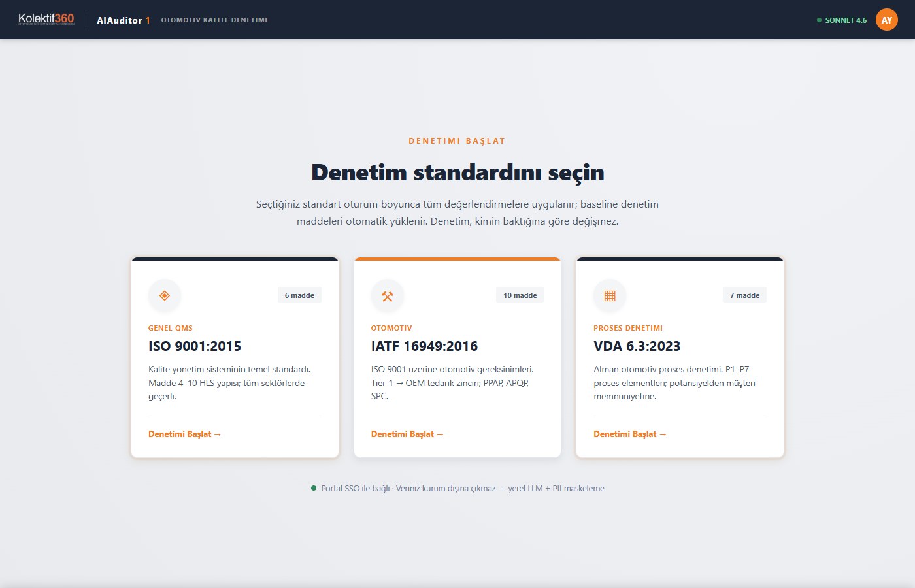Screen dimensions: 915x588
Task: Start the VDA 6.3:2023 audit via Denetimi Başlat
Action: pos(630,434)
